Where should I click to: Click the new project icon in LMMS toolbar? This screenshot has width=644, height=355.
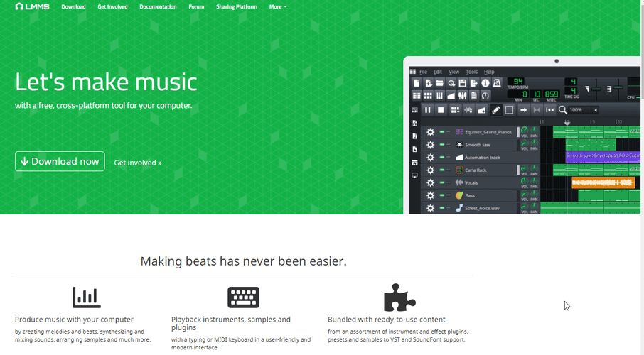[x=417, y=83]
